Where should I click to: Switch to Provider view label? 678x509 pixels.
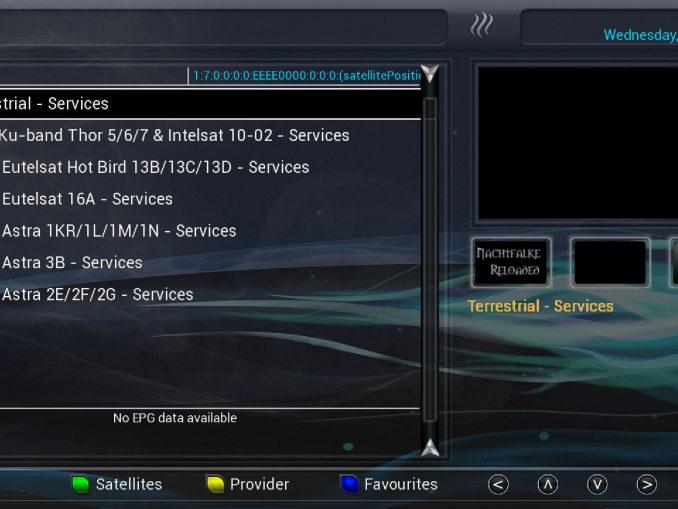tap(259, 484)
